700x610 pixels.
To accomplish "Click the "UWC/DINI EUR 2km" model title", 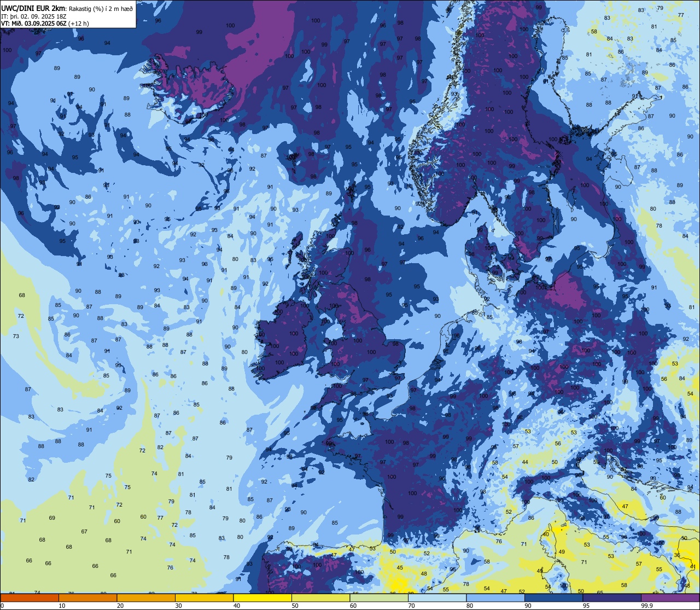I will click(x=34, y=8).
